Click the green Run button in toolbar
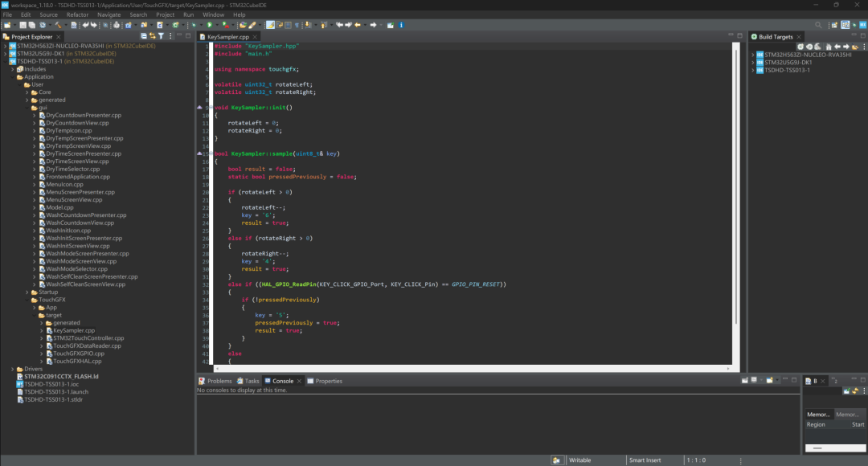This screenshot has width=868, height=466. (x=209, y=25)
